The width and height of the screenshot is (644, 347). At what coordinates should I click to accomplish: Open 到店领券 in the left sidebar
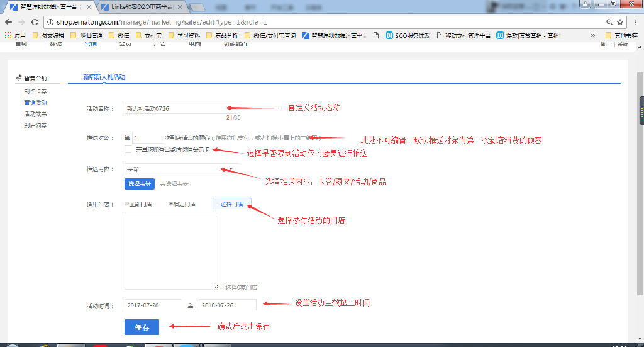(x=35, y=125)
